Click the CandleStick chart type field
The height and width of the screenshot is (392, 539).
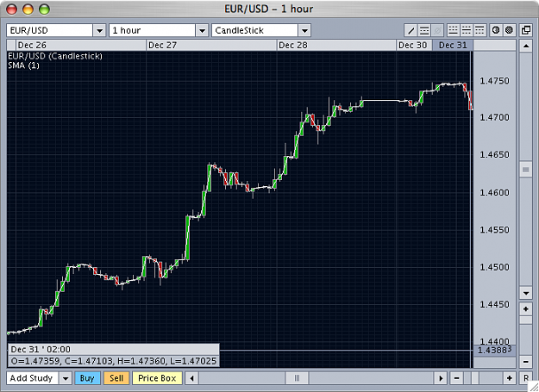pyautogui.click(x=254, y=30)
